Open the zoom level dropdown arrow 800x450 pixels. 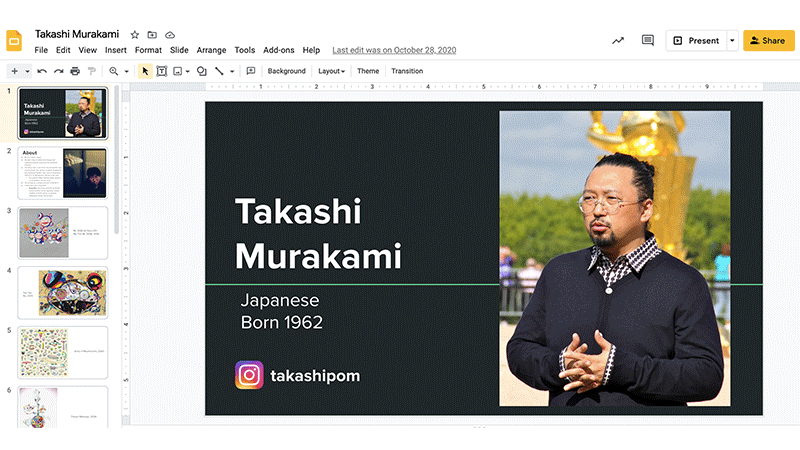127,71
